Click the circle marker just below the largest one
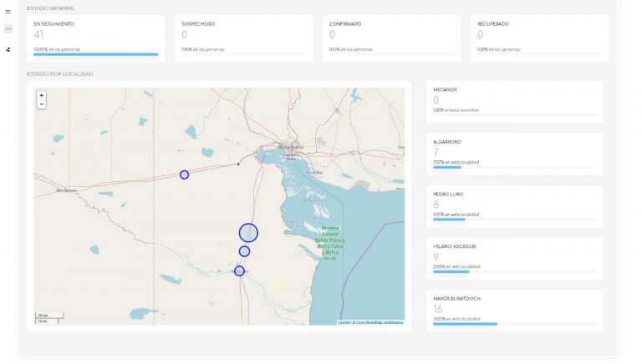 (x=244, y=251)
